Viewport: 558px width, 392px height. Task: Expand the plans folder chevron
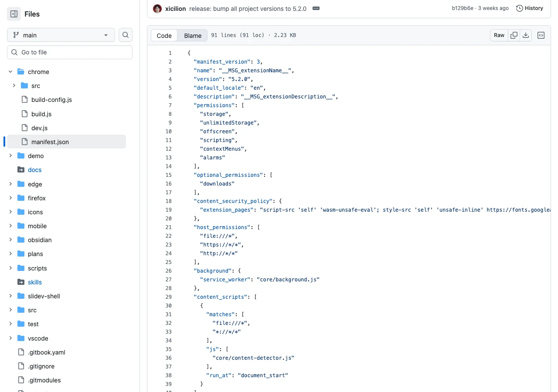click(10, 254)
